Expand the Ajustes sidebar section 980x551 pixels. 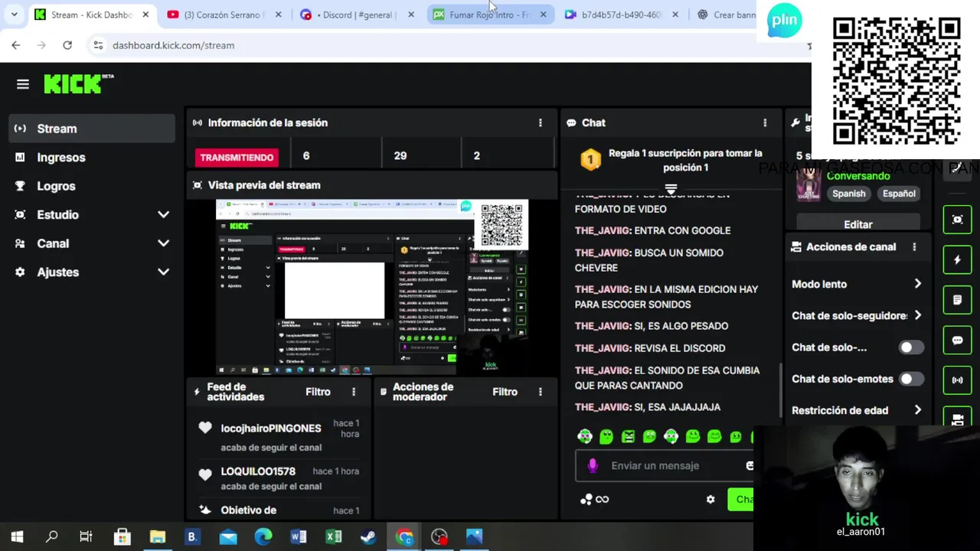click(x=92, y=272)
